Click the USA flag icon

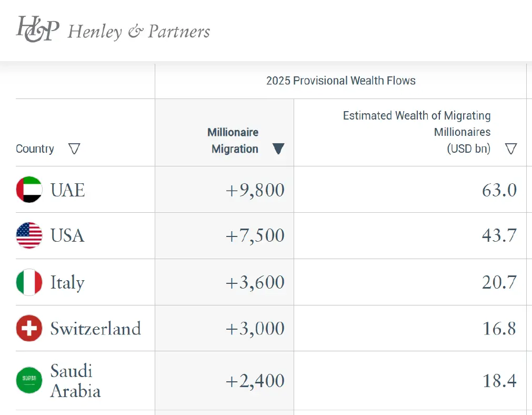pos(29,235)
